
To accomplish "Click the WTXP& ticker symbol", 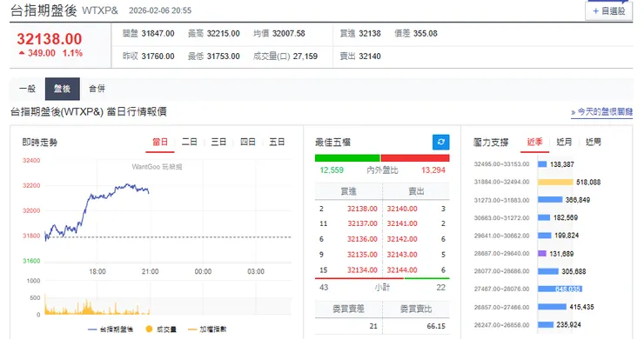I will [100, 10].
